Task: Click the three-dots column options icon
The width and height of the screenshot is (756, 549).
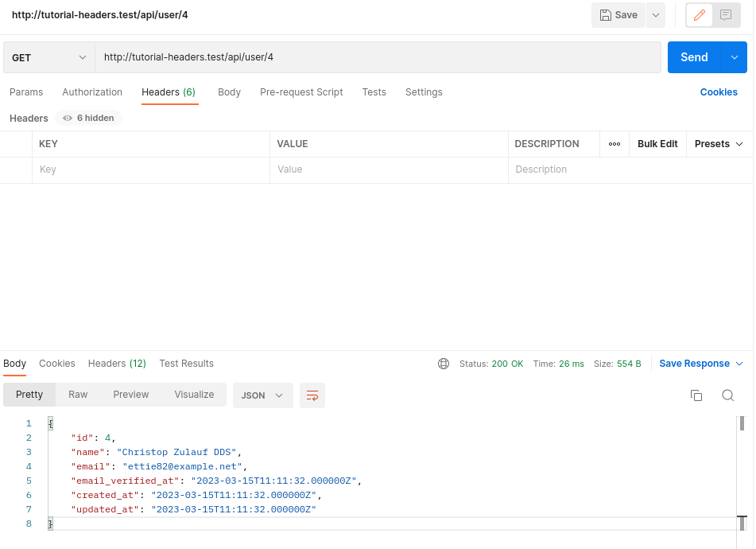Action: click(614, 144)
